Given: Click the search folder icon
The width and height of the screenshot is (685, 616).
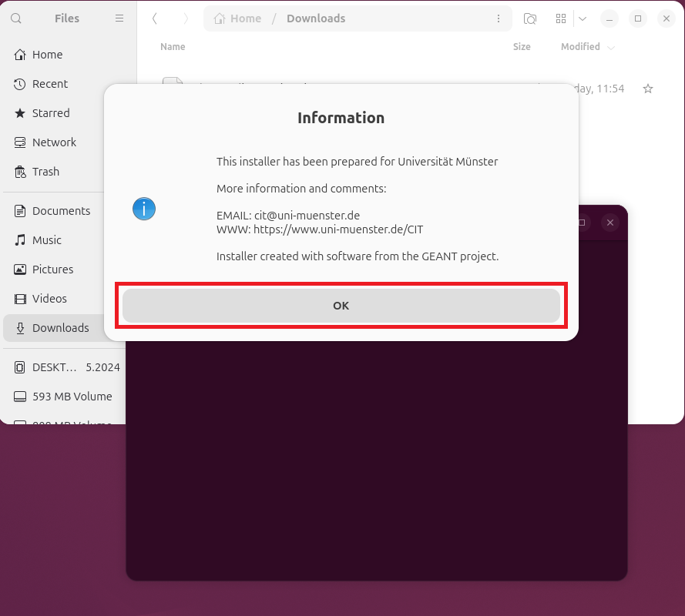Looking at the screenshot, I should (530, 18).
